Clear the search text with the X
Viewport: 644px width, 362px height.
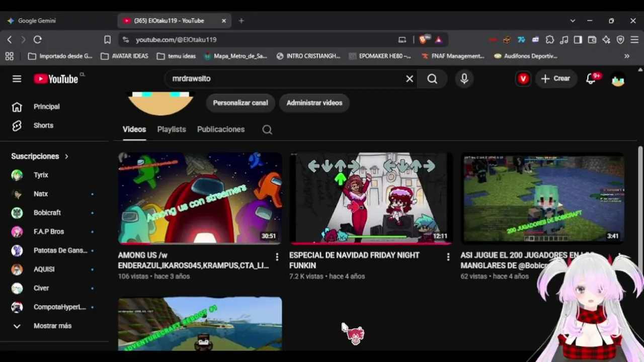coord(410,79)
